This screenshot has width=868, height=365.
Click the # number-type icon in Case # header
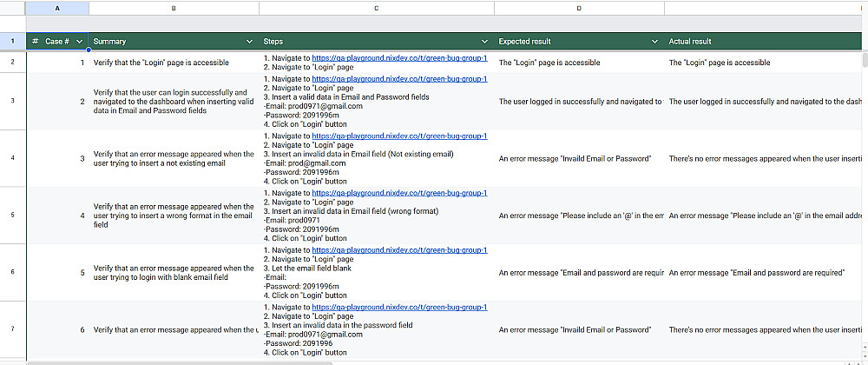tap(35, 42)
